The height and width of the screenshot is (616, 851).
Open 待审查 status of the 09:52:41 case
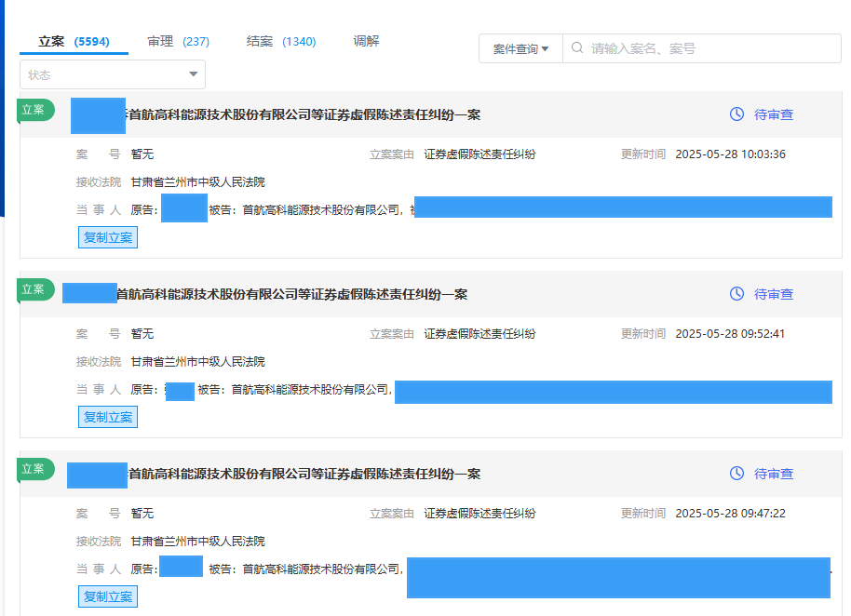tap(774, 294)
